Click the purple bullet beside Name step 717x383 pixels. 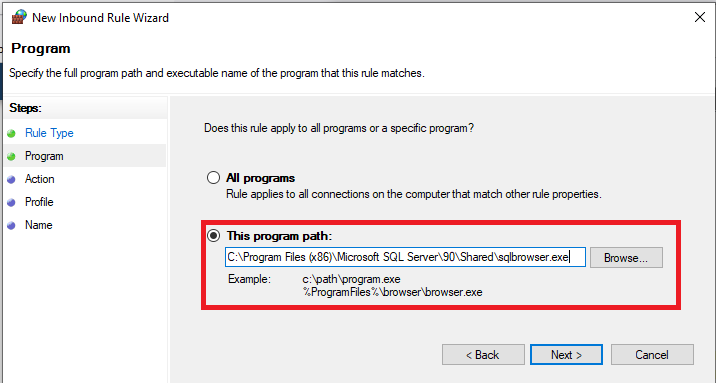[11, 225]
